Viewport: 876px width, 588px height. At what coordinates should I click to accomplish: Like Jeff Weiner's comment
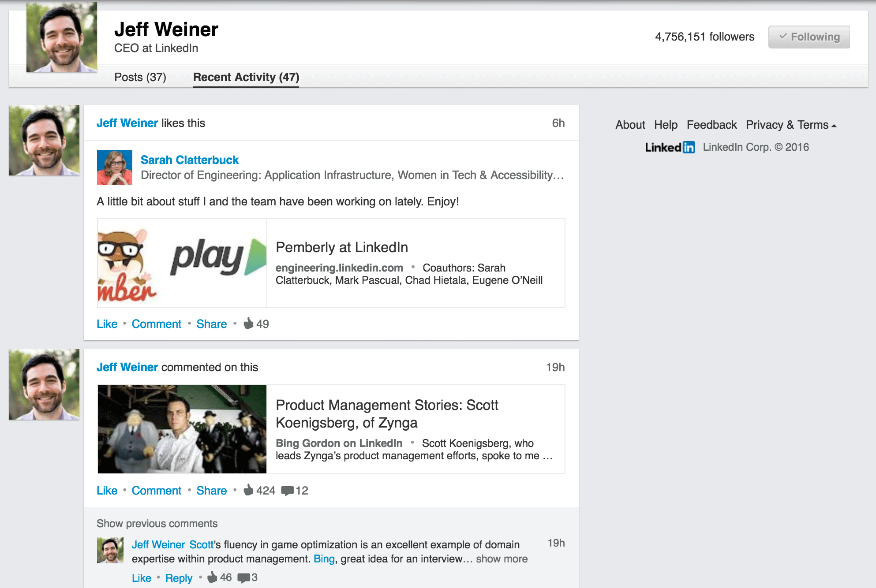pos(142,578)
